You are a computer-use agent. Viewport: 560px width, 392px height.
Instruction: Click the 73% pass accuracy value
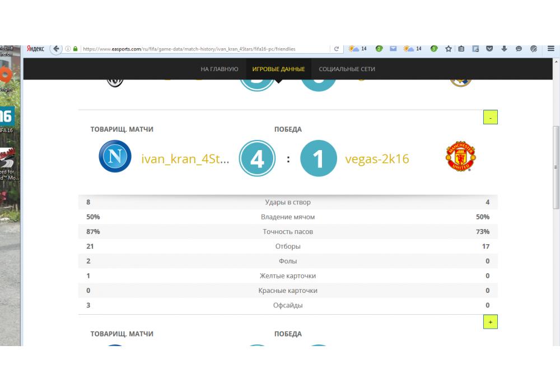coord(483,231)
